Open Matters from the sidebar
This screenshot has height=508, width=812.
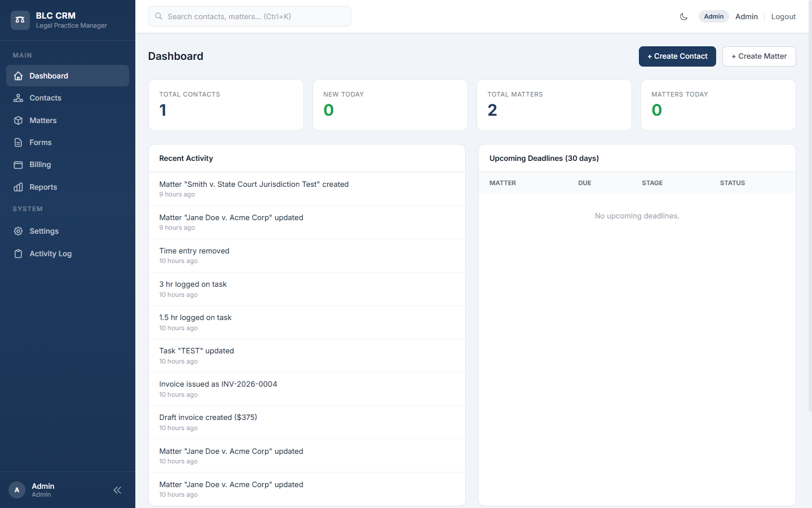pos(68,120)
